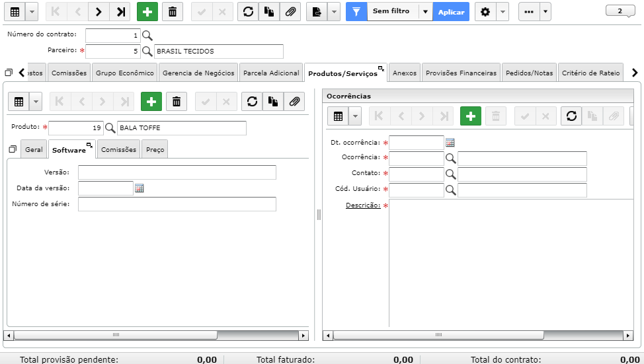Open the Sem filtro dropdown arrow

(x=426, y=12)
